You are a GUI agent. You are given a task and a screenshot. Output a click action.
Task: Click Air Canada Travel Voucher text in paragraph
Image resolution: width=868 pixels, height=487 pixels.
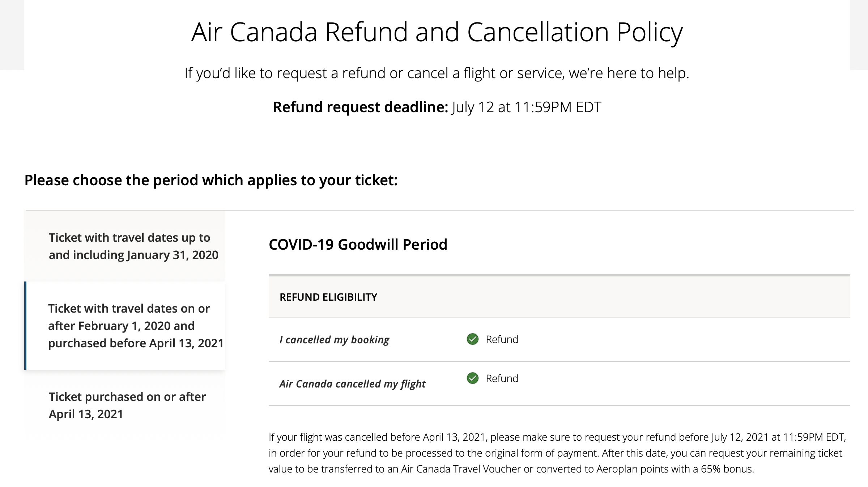tap(461, 469)
